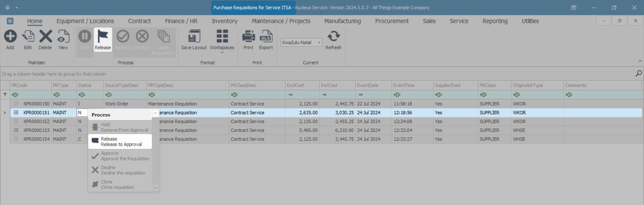Expand row KPR0000153
Image resolution: width=644 pixels, height=205 pixels.
[16, 130]
